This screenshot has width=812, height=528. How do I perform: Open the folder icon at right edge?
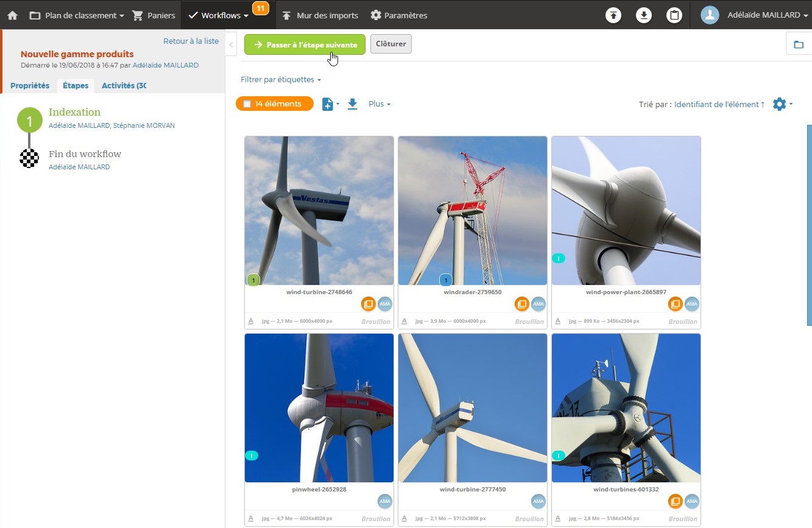(x=799, y=44)
